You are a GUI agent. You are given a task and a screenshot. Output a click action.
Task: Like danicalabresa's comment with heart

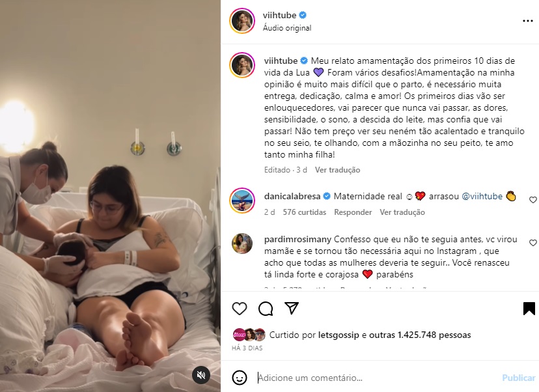(532, 200)
